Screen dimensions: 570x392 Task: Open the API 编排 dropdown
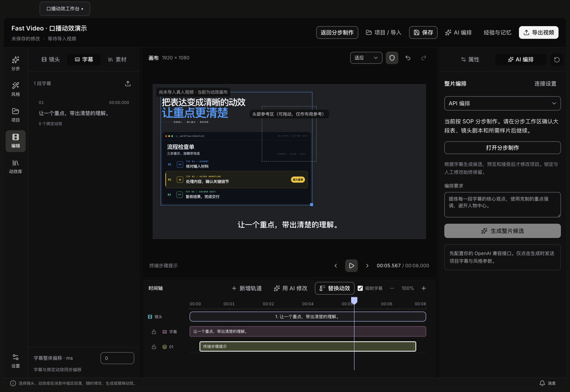pyautogui.click(x=502, y=103)
